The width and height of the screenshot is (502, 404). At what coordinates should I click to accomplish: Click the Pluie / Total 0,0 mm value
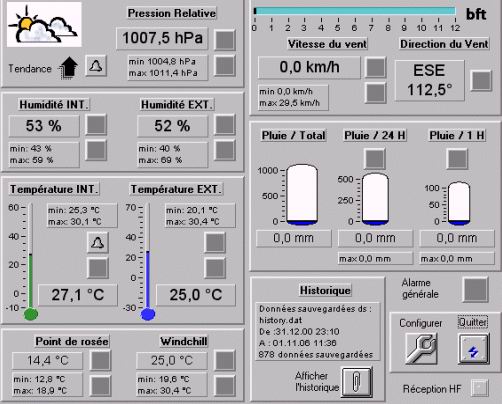[294, 238]
